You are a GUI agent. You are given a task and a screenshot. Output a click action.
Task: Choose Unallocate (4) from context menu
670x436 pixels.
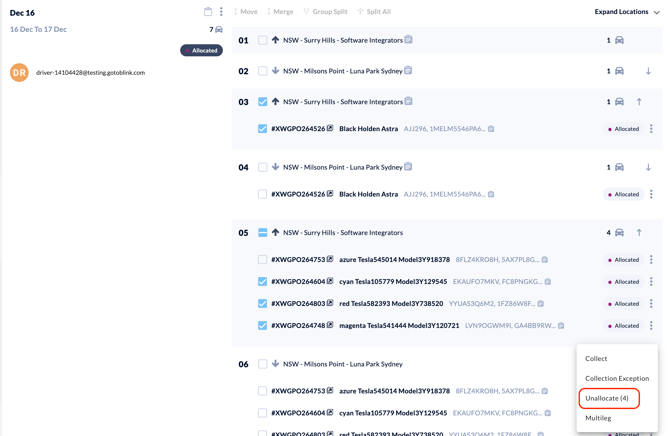607,398
